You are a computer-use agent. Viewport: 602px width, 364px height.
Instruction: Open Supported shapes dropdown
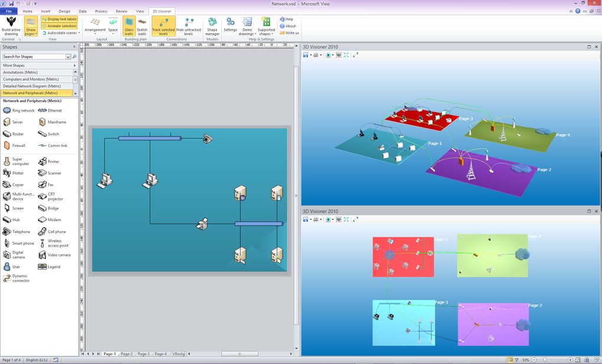tap(266, 26)
